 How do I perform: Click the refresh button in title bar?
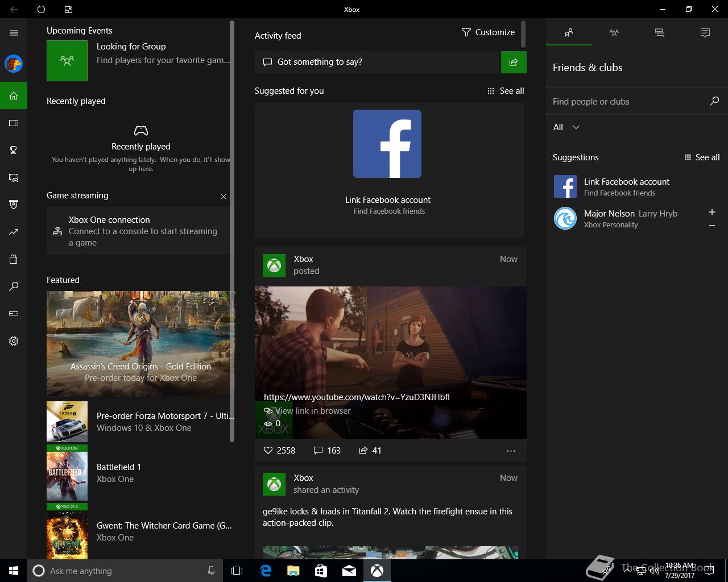pos(41,9)
